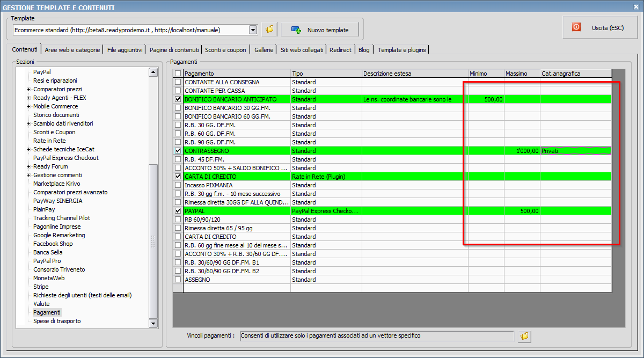
Task: Select the Stripe section
Action: coord(41,287)
